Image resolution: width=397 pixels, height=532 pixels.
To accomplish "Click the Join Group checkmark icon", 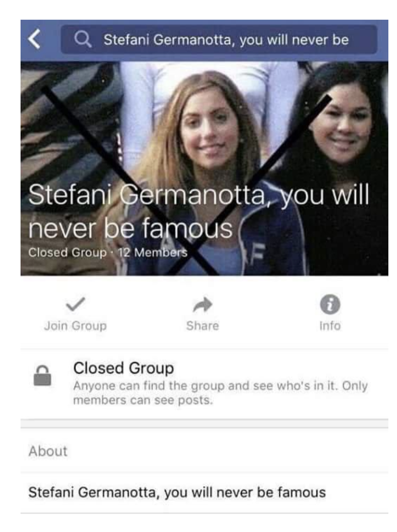I will pos(76,304).
